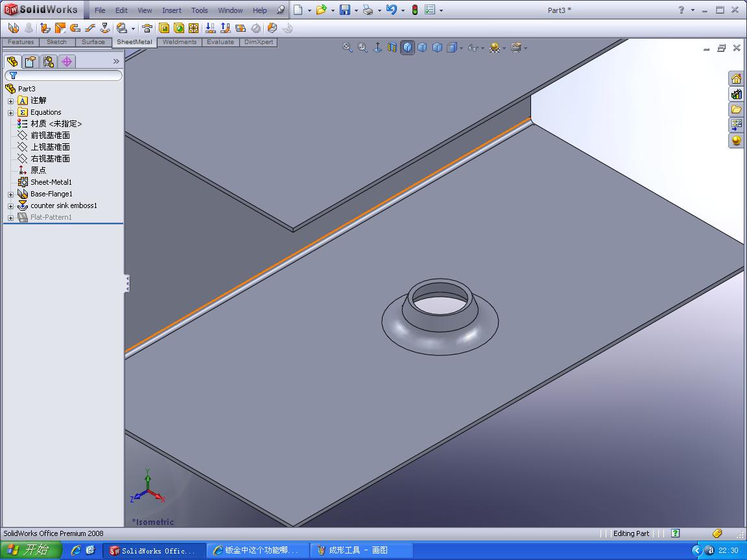
Task: Open Design Library task pane icon
Action: [736, 94]
